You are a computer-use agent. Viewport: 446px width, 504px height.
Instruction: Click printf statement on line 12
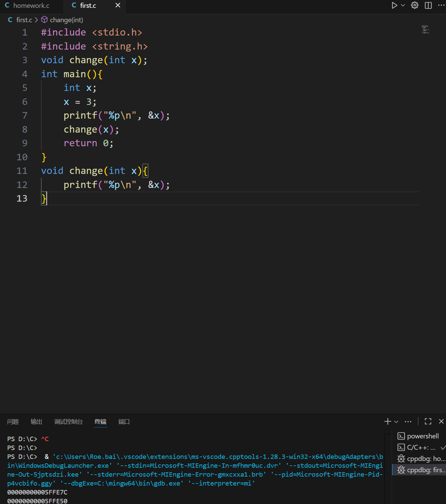pyautogui.click(x=117, y=185)
